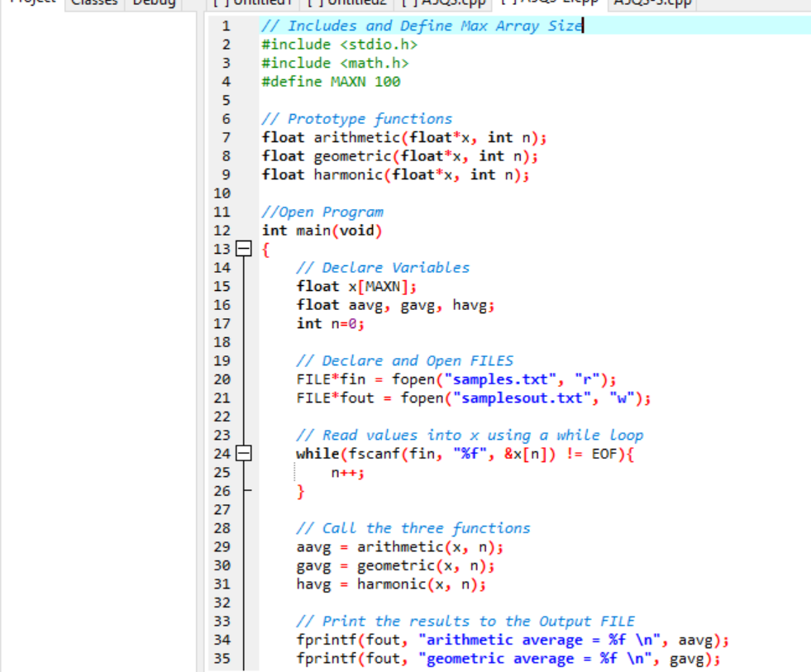Viewport: 811px width, 672px height.
Task: Click the while(fscanf(...)) line
Action: click(x=465, y=455)
